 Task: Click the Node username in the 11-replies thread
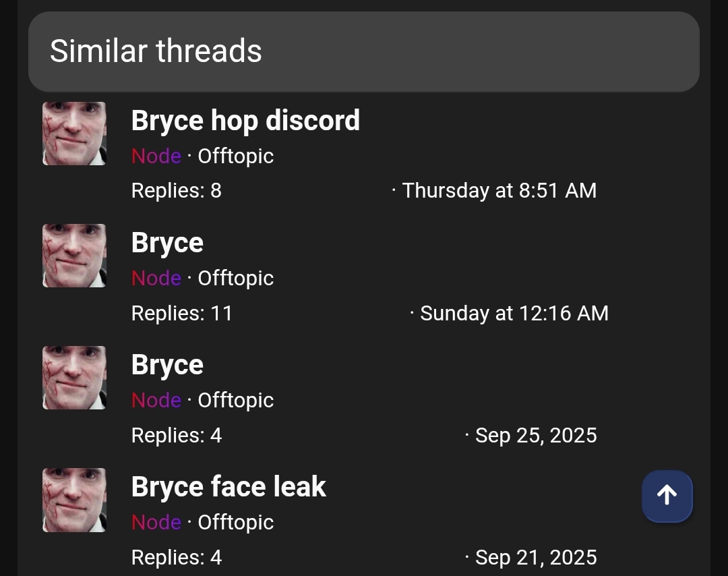pos(156,278)
